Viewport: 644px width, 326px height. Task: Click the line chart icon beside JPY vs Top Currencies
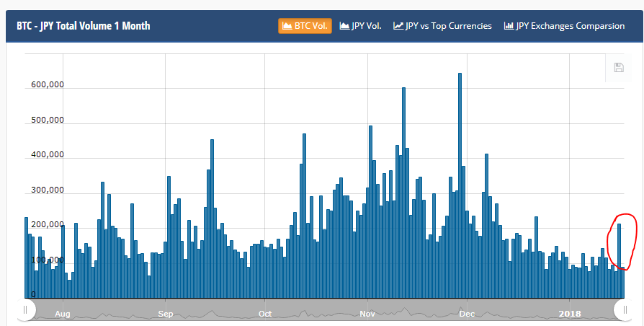coord(398,26)
